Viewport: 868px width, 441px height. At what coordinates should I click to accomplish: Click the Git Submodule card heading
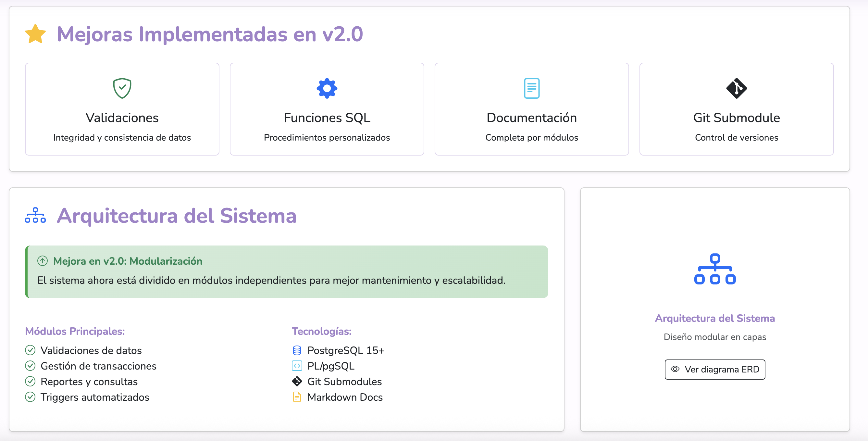click(x=736, y=118)
